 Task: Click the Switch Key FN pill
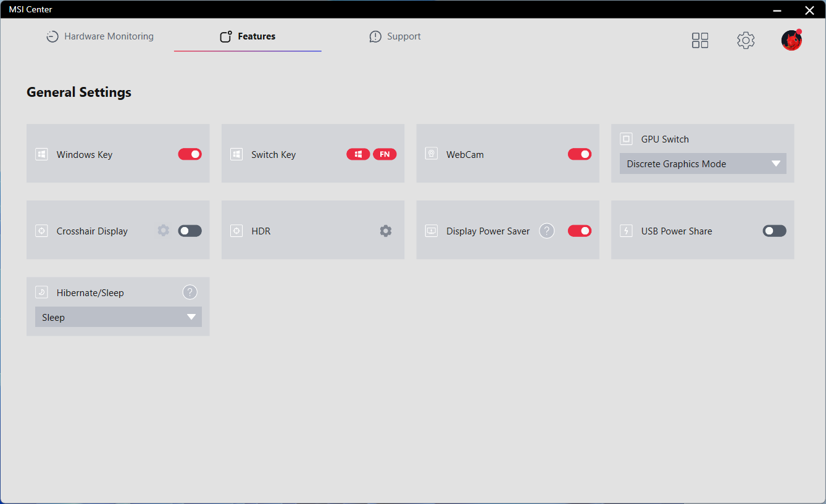(385, 154)
